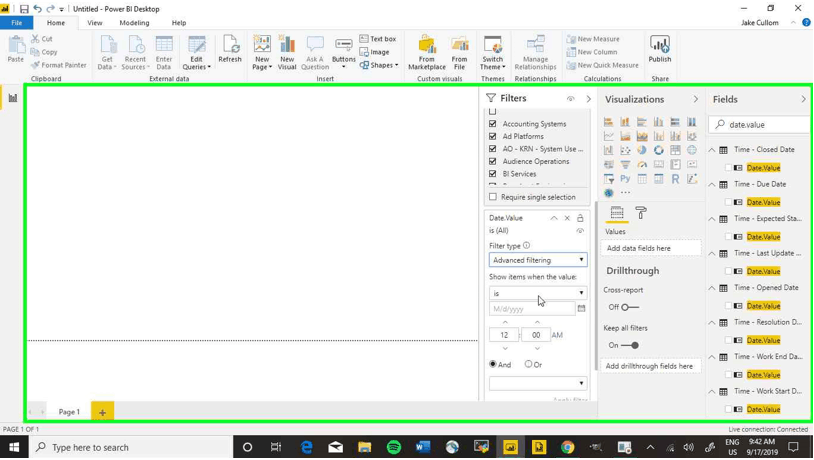Viewport: 814px width, 460px height.
Task: Open the second condition dropdown
Action: pyautogui.click(x=538, y=383)
